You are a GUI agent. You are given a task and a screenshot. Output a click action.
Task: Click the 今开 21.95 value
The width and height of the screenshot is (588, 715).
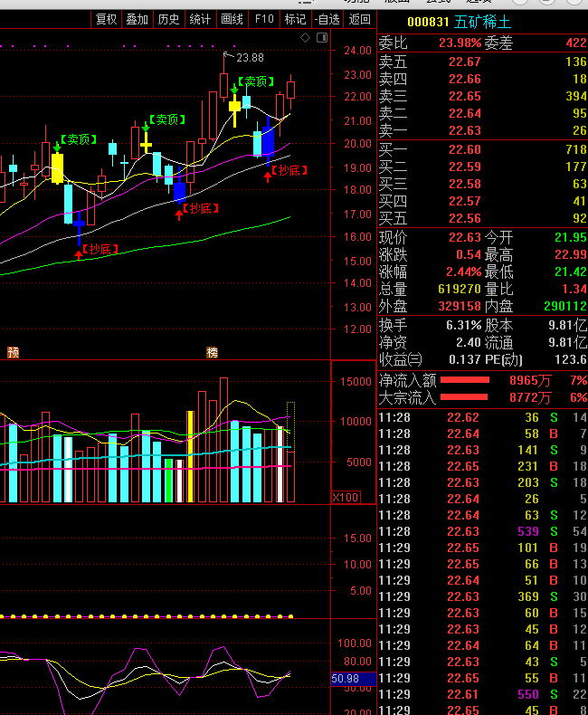(571, 237)
